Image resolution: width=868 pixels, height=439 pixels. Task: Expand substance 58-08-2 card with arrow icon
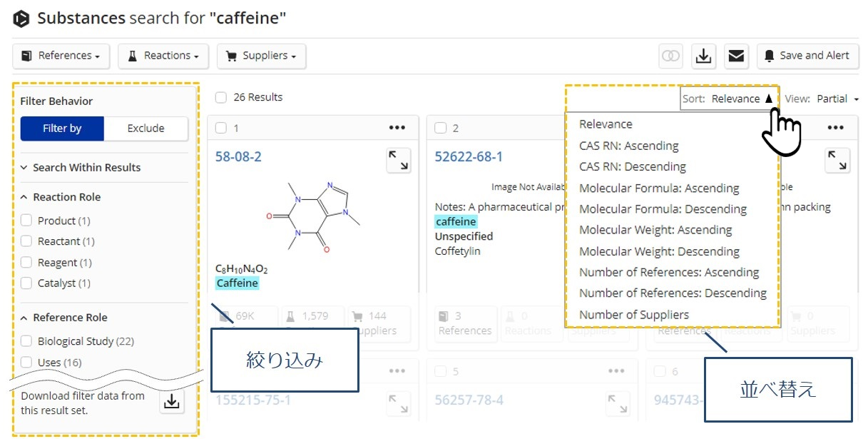click(x=399, y=161)
